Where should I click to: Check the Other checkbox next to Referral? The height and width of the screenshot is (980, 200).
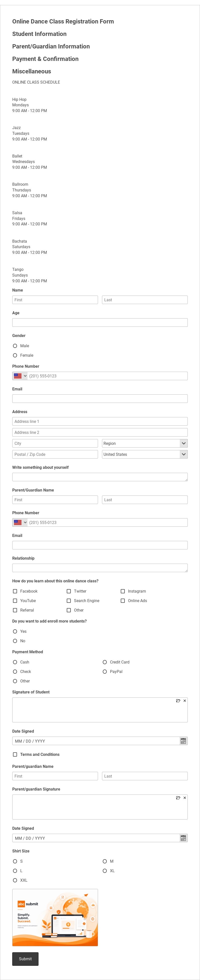click(x=68, y=610)
